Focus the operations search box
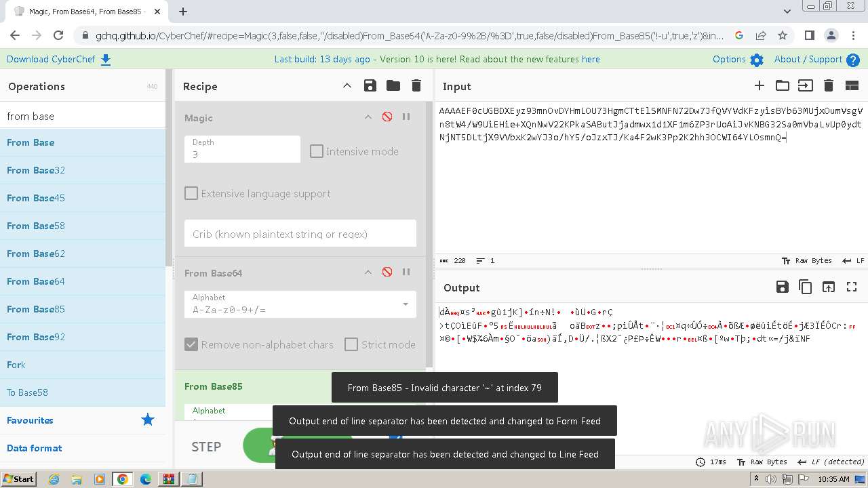 pyautogui.click(x=83, y=116)
